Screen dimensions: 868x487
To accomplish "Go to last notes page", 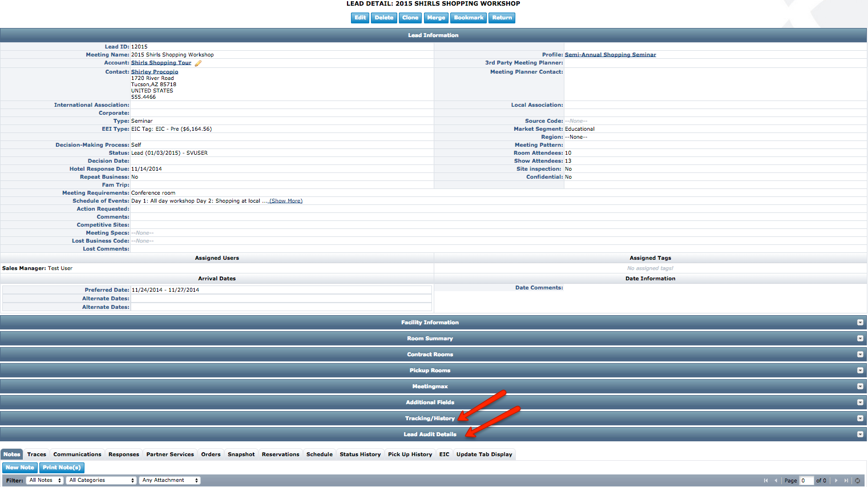I will point(846,481).
